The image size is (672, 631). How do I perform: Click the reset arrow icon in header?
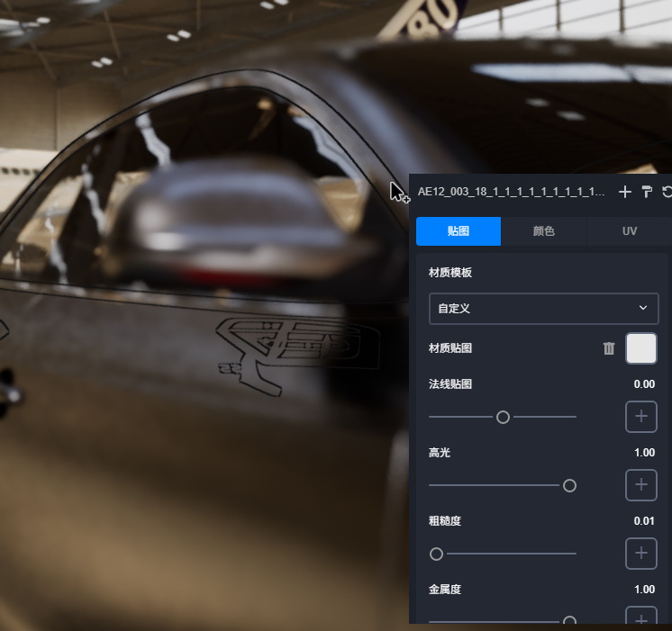coord(667,192)
